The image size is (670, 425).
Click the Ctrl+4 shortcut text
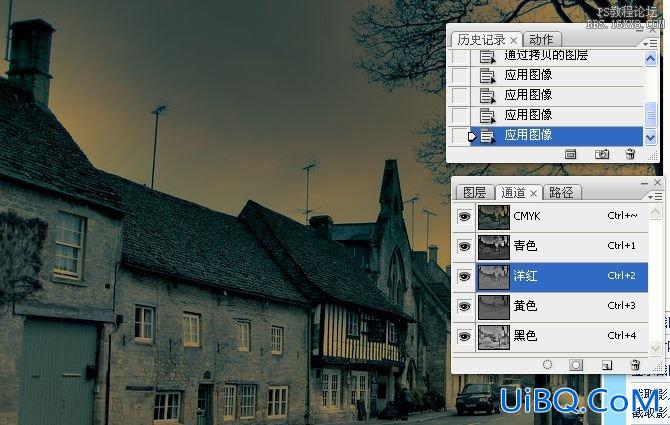coord(622,336)
